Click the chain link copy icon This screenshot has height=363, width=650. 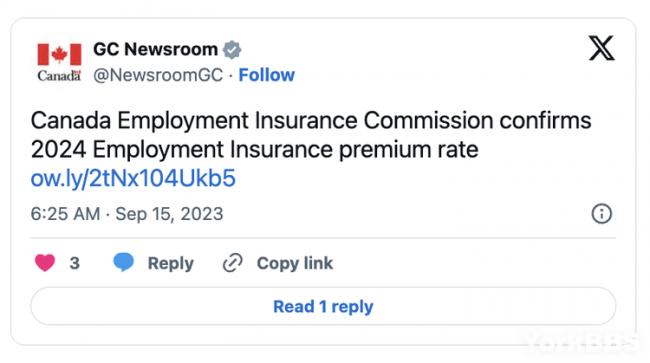point(233,263)
